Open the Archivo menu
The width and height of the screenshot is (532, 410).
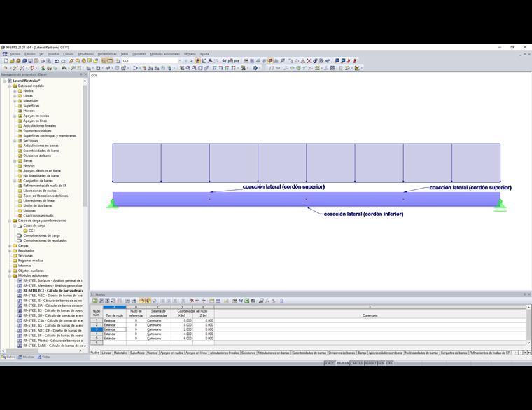tap(15, 54)
